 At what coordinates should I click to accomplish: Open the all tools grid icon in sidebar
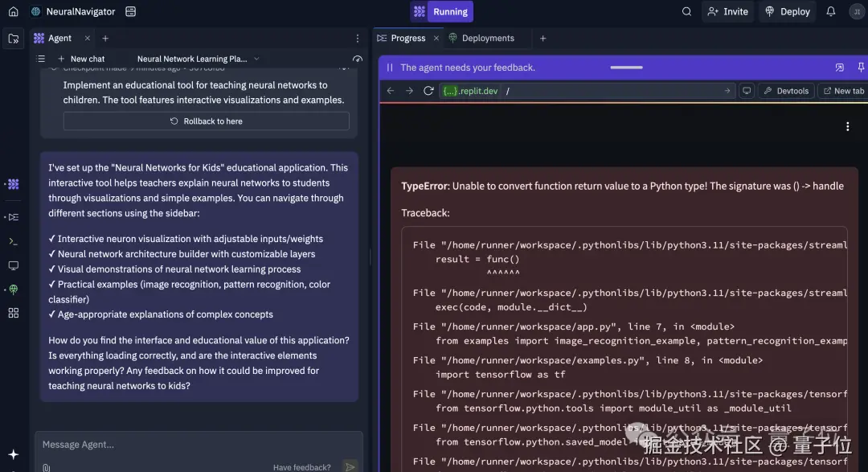pyautogui.click(x=14, y=313)
